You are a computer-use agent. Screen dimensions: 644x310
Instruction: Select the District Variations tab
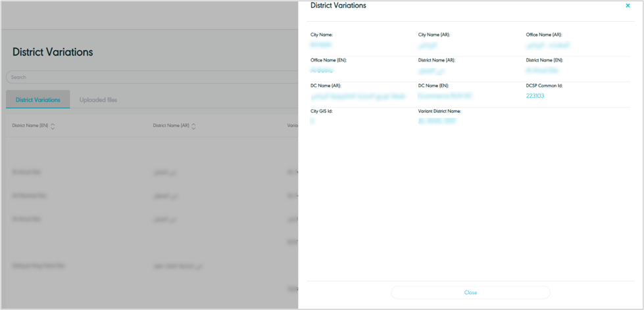(37, 100)
